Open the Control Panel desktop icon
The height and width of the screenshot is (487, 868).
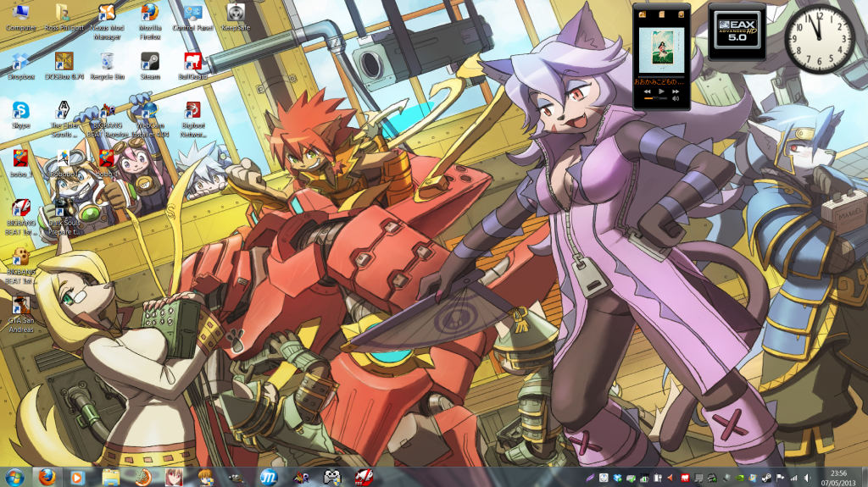pos(192,17)
